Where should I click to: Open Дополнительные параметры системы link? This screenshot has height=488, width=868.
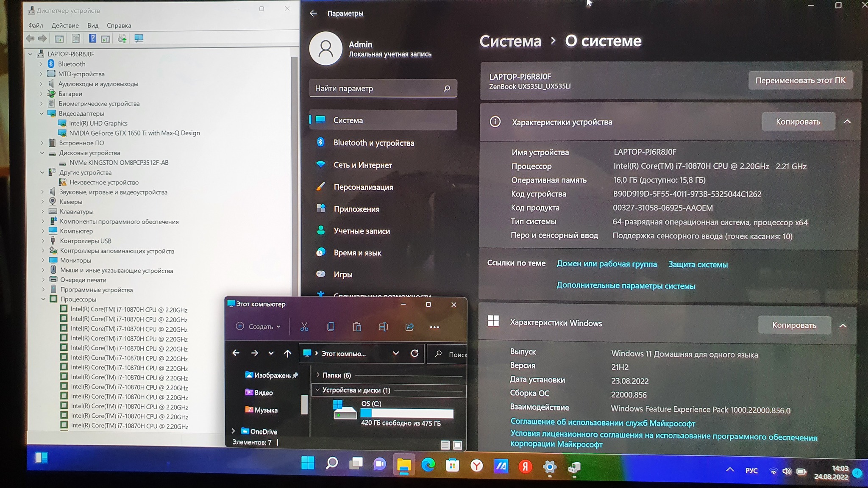click(626, 286)
